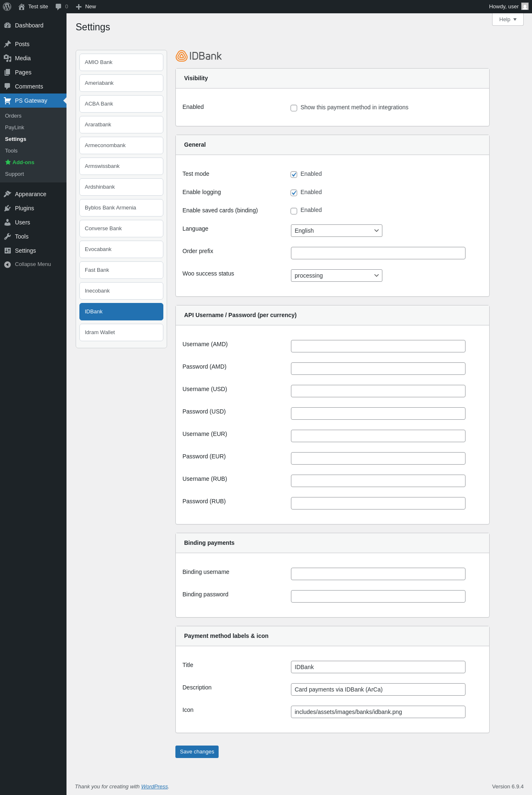Click the Media icon in sidebar
Screen dimensions: 532x795
[7, 58]
